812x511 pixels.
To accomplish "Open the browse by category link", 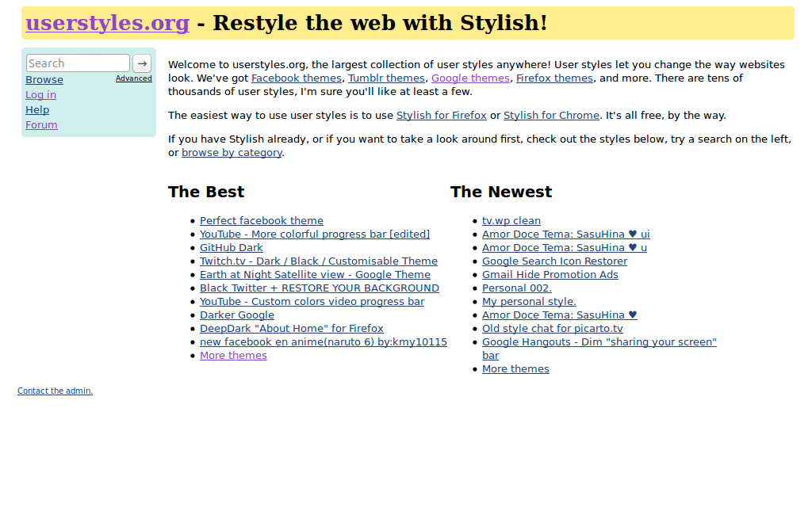I will click(x=232, y=153).
